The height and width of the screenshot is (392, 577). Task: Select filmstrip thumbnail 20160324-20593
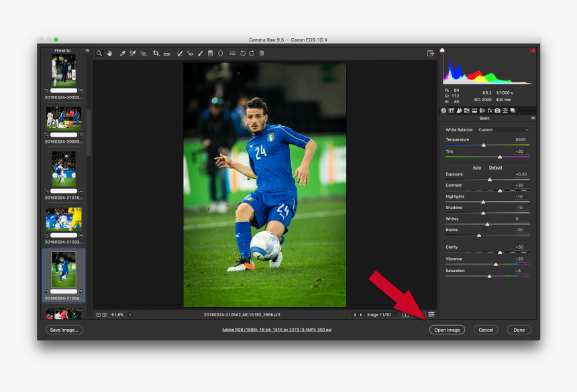tap(64, 119)
